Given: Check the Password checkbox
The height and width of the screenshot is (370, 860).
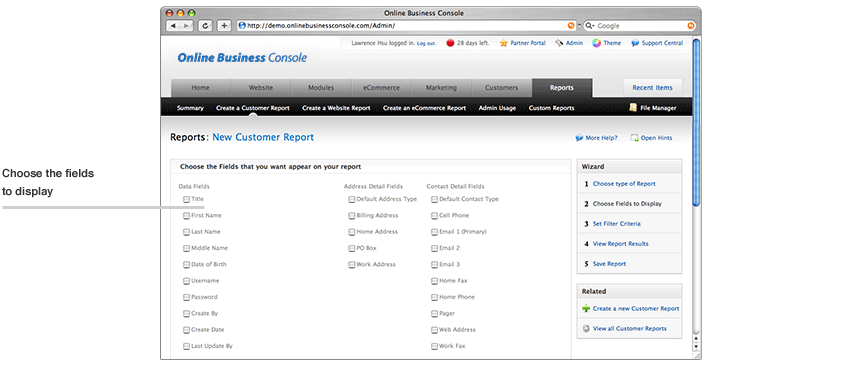Looking at the screenshot, I should (186, 297).
